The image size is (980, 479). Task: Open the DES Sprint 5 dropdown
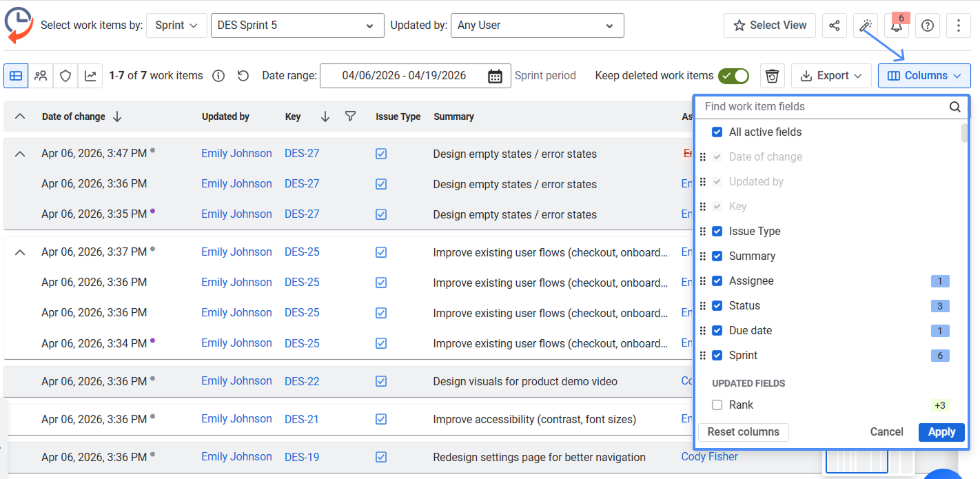point(297,26)
